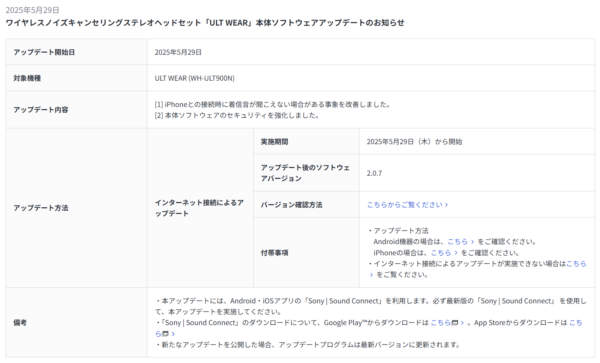Open the Google Play download 'こちら' link
Image resolution: width=600 pixels, height=363 pixels.
pyautogui.click(x=440, y=322)
